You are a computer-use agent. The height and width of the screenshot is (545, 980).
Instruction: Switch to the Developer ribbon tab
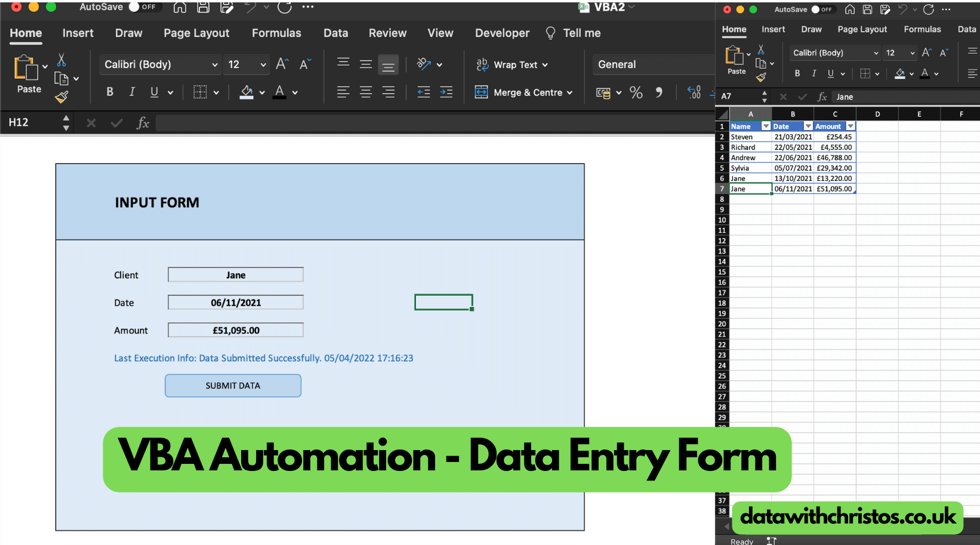click(x=502, y=33)
